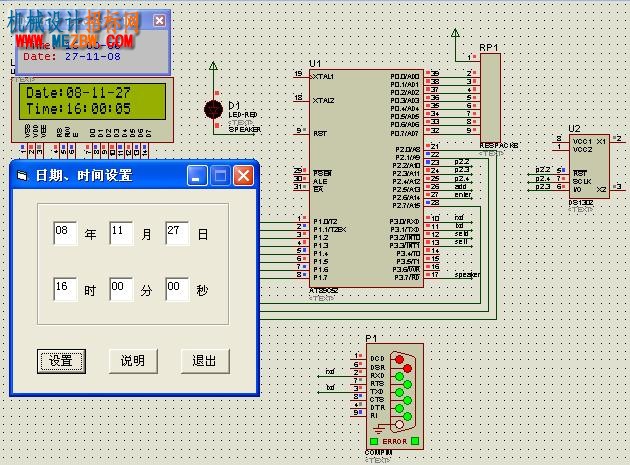Select the day input field showing 27
The width and height of the screenshot is (630, 465).
tap(177, 233)
